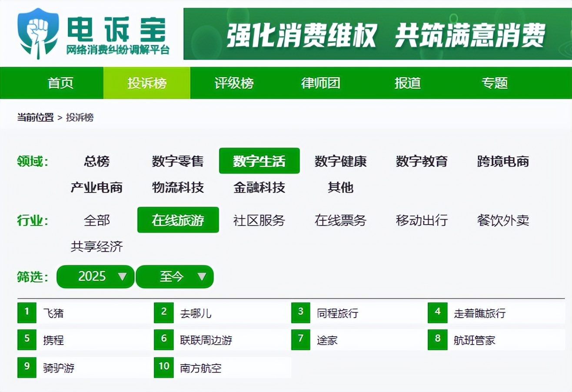Open the 强化消费维权 banner

pos(377,34)
